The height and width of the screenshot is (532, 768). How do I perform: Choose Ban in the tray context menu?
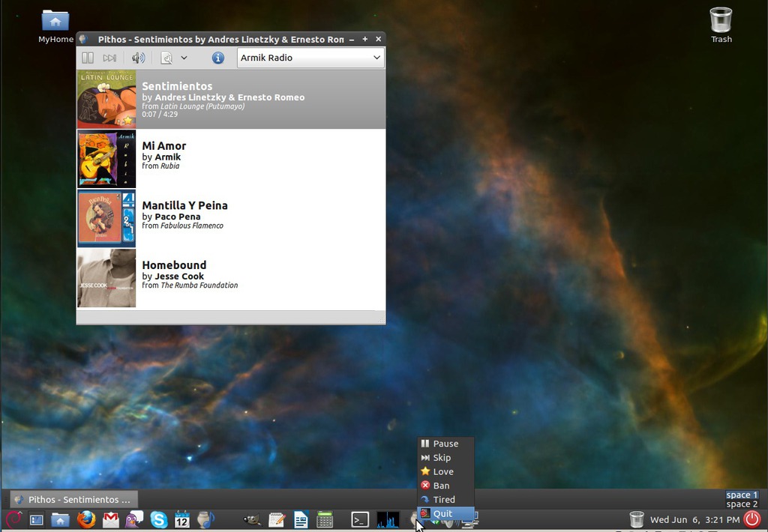(445, 486)
